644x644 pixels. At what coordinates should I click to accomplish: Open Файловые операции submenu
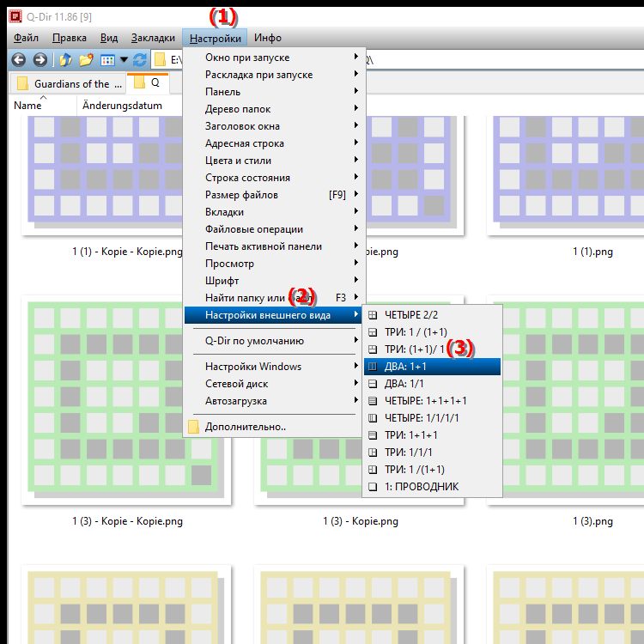274,229
